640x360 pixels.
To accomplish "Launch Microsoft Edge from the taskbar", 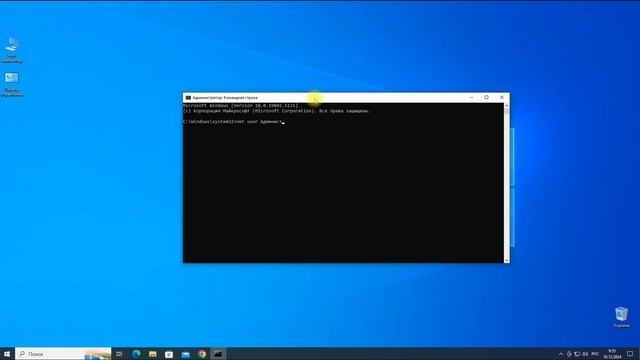I will tap(136, 354).
